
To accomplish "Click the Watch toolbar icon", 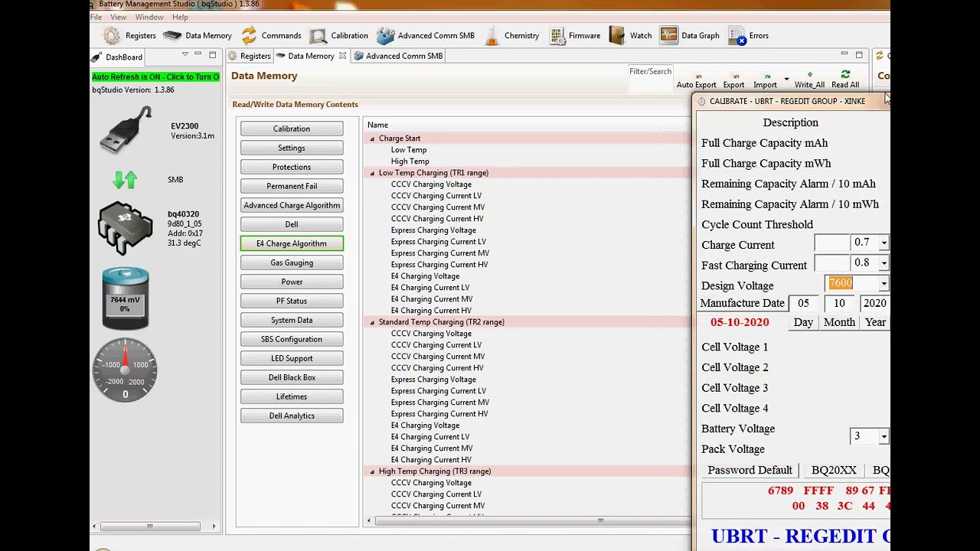I will tap(617, 35).
